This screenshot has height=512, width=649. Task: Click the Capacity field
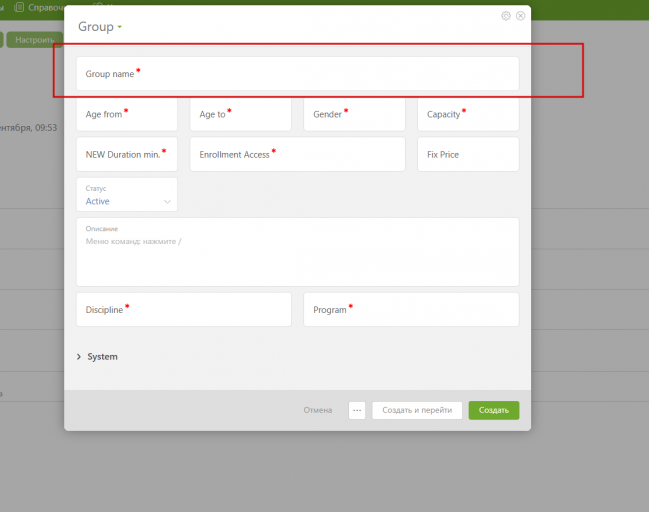pyautogui.click(x=468, y=114)
